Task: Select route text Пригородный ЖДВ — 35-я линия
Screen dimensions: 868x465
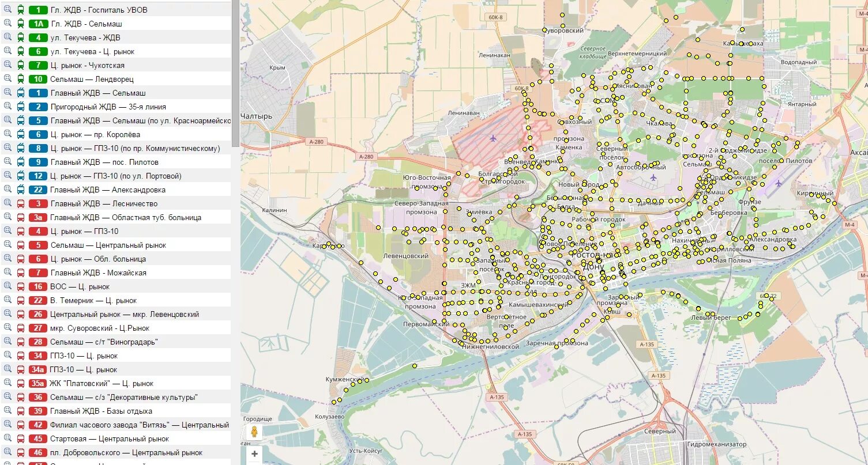Action: (x=108, y=107)
